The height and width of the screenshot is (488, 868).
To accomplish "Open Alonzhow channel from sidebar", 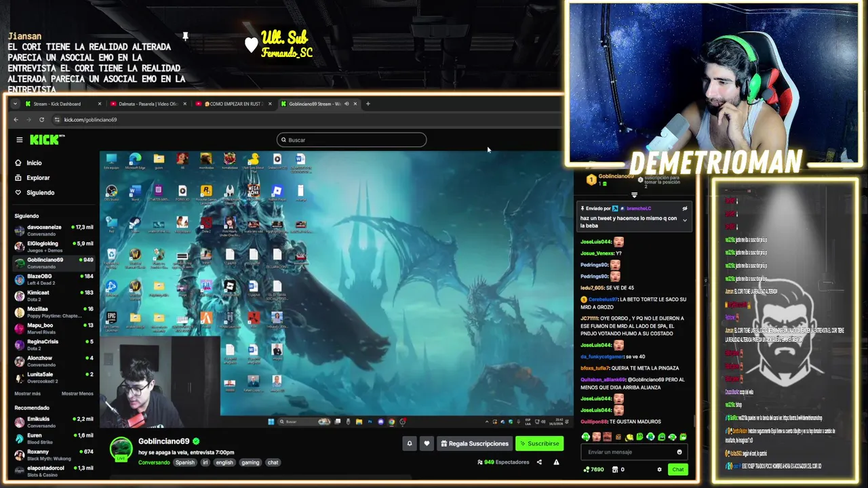I will click(x=54, y=361).
